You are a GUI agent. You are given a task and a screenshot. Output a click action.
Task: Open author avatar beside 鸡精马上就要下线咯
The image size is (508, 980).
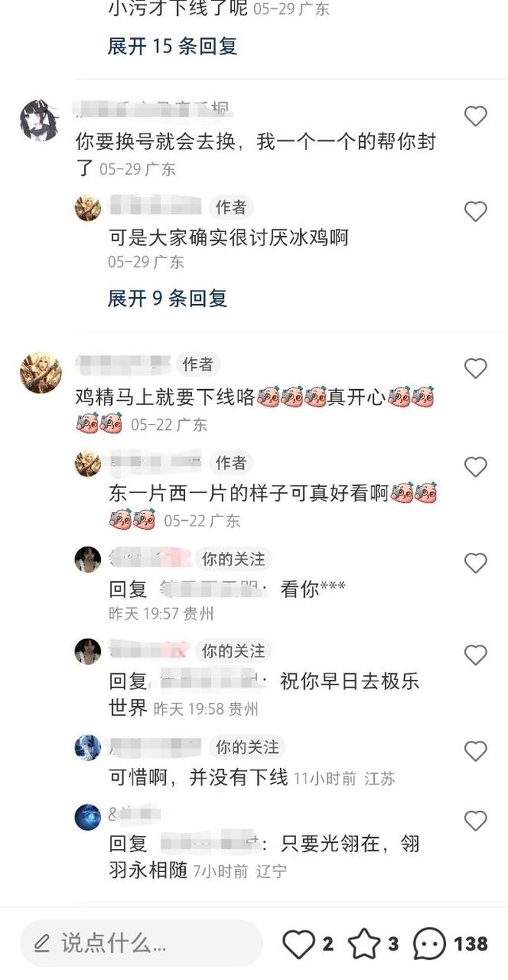pos(40,372)
